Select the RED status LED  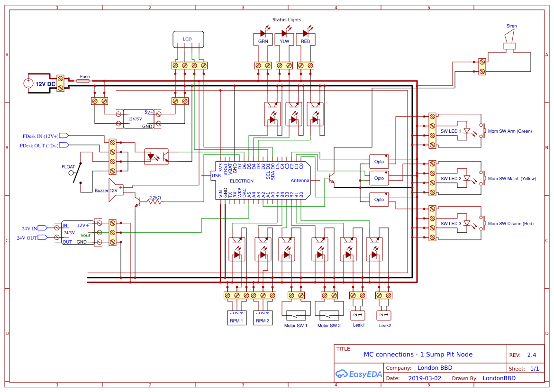[x=306, y=33]
